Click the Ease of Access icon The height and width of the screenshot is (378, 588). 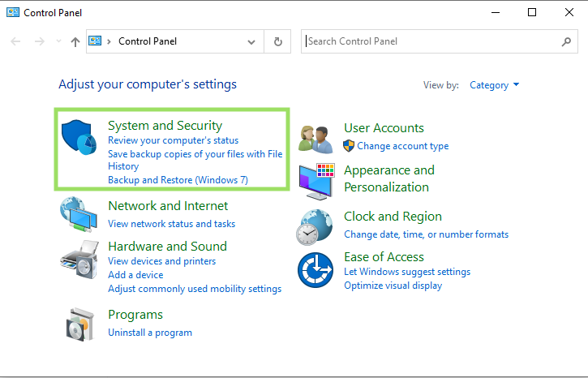[315, 270]
